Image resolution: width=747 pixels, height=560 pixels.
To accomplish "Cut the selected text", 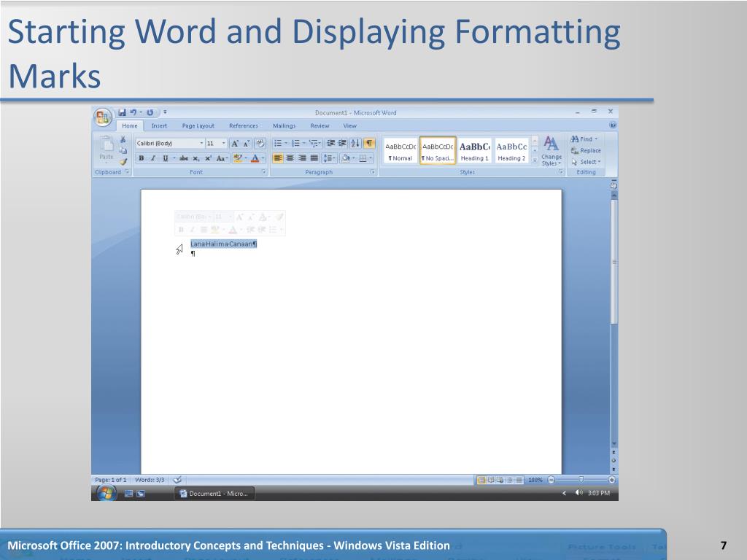I will point(123,139).
